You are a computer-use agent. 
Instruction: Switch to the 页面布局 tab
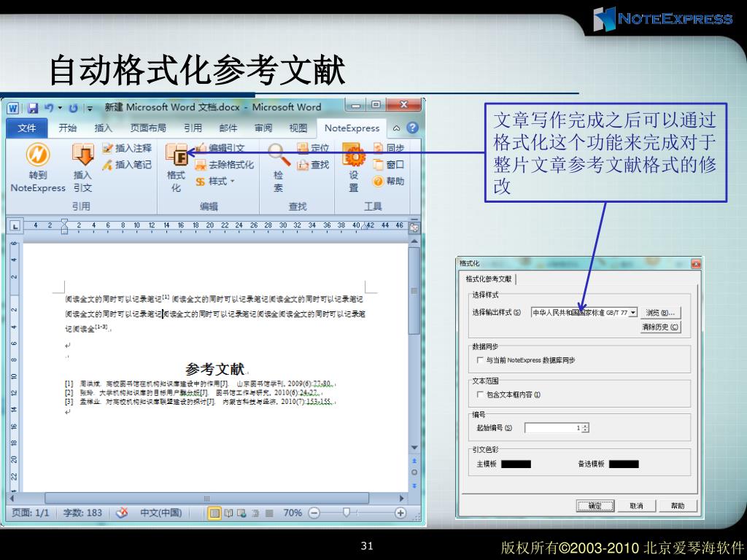[x=148, y=128]
